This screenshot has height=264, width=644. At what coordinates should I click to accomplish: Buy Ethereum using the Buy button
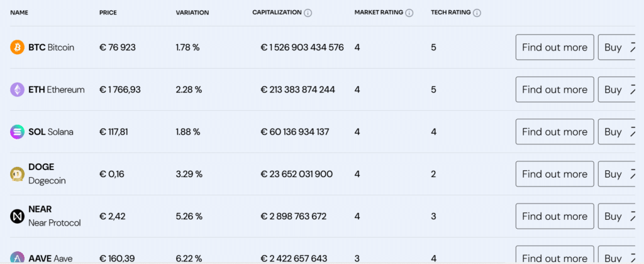617,89
